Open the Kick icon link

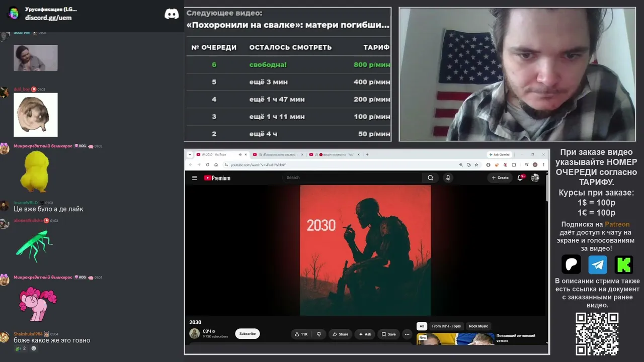point(624,264)
